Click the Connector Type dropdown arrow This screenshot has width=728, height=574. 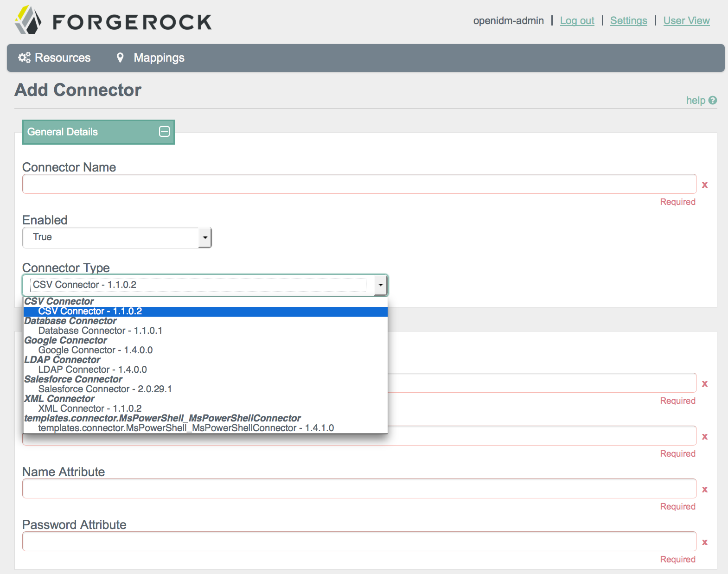(381, 285)
